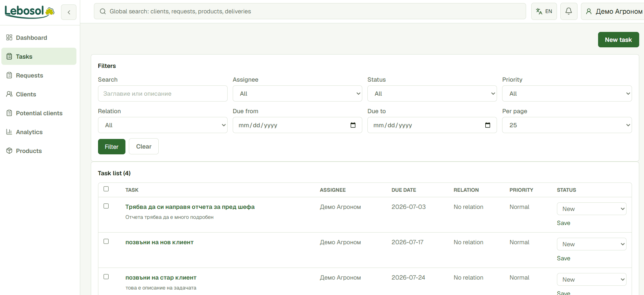
Task: Click the Due from date field
Action: coord(297,125)
